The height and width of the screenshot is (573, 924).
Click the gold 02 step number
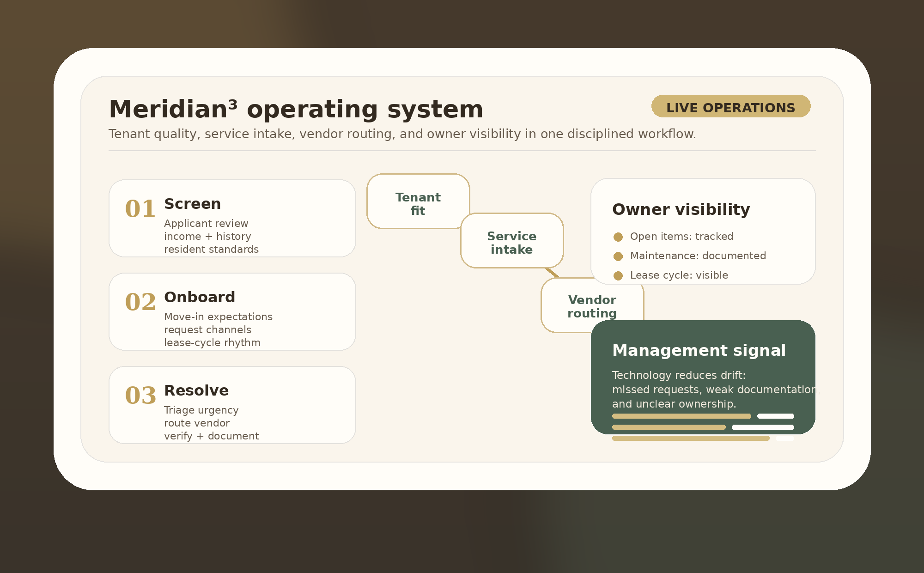[140, 302]
